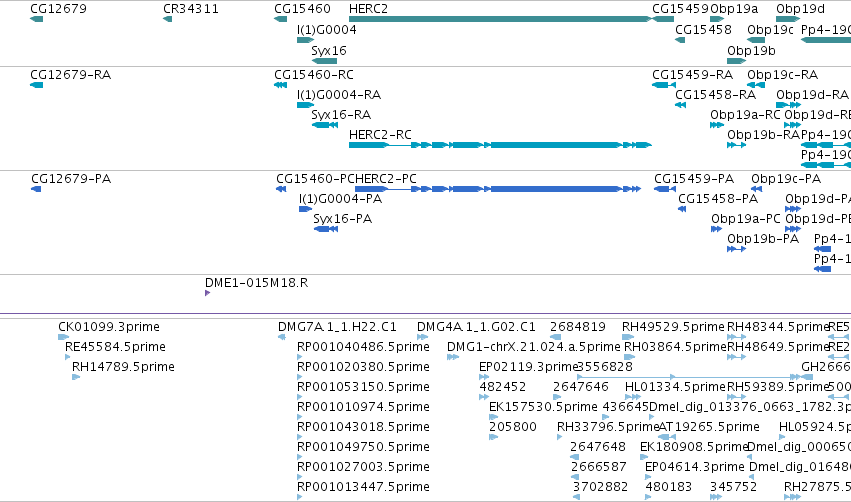The width and height of the screenshot is (851, 502).
Task: Click EST RP001043018.5prime
Action: click(363, 427)
